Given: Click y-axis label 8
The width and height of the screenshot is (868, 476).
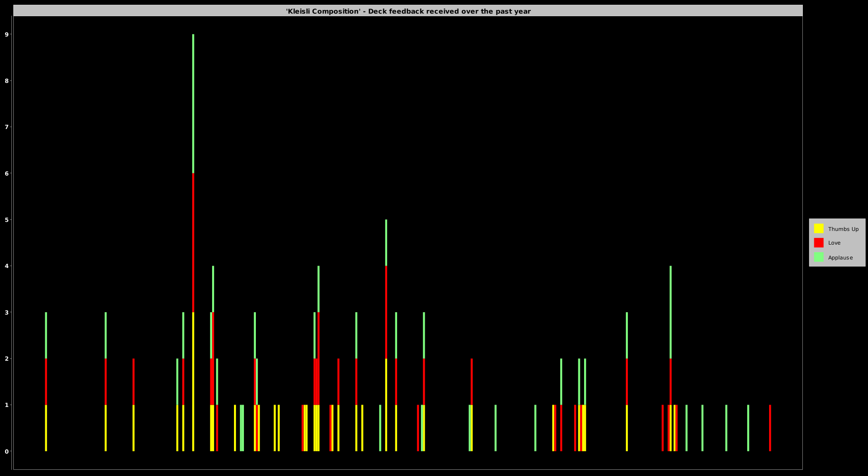Looking at the screenshot, I should click(x=7, y=80).
